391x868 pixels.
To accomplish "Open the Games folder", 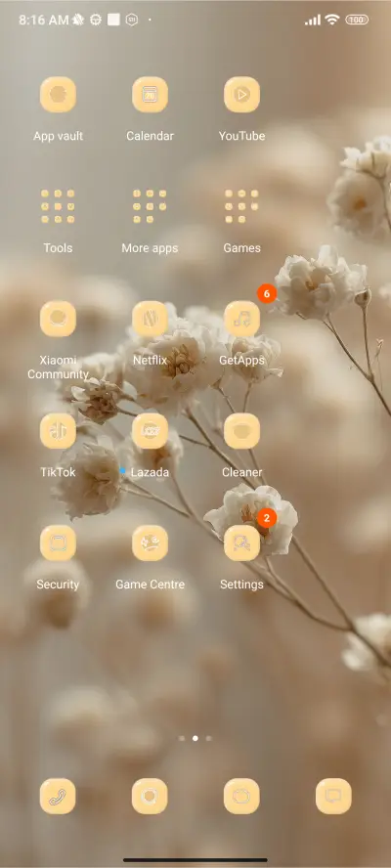I will click(242, 206).
